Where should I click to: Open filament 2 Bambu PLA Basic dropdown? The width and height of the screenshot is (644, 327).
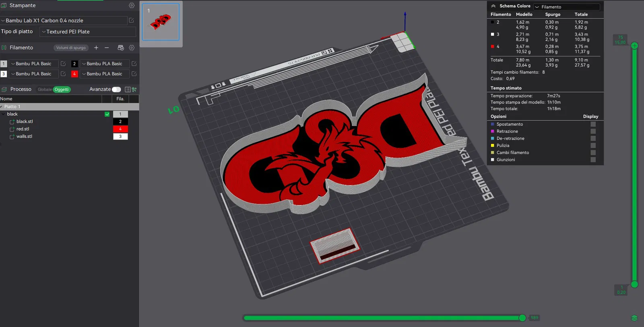[x=104, y=64]
